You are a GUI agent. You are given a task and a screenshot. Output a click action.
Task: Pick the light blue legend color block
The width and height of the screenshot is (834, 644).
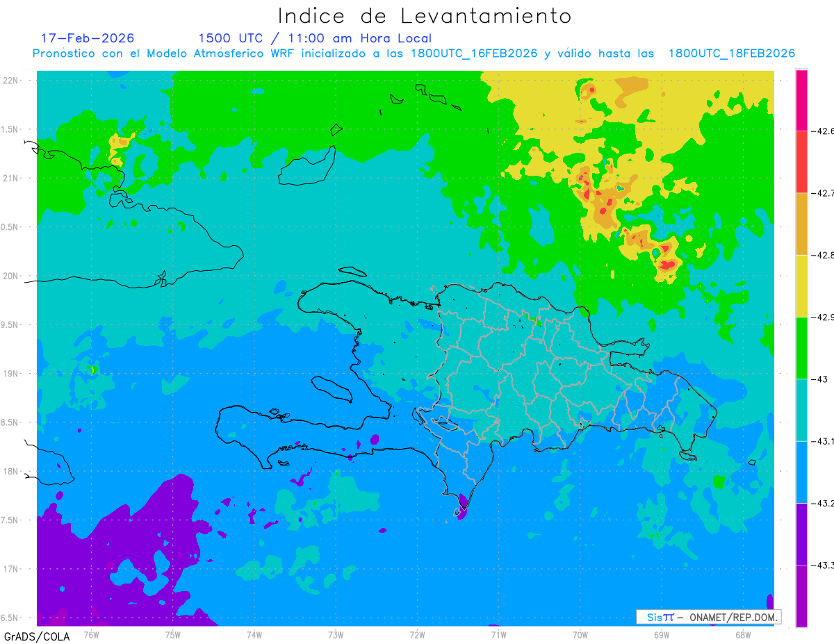point(801,472)
